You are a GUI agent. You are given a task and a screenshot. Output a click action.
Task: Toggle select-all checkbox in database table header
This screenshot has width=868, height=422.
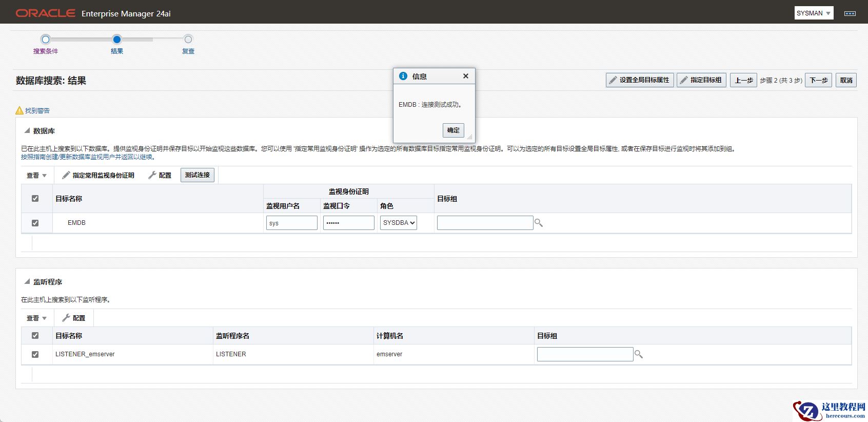tap(35, 198)
